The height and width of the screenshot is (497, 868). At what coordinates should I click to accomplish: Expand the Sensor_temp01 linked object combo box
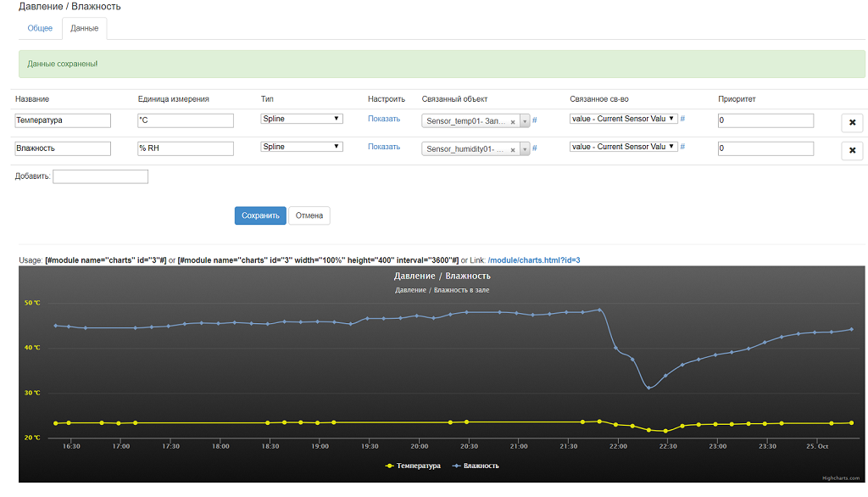[x=525, y=121]
